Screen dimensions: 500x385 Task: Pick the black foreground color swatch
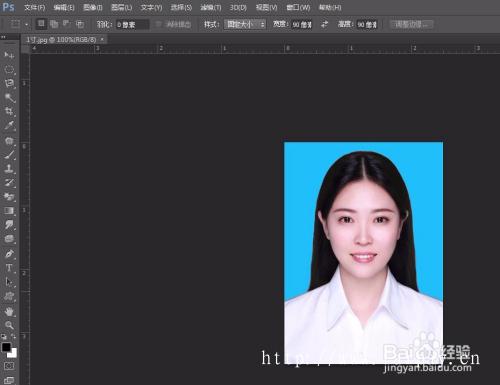(x=6, y=347)
